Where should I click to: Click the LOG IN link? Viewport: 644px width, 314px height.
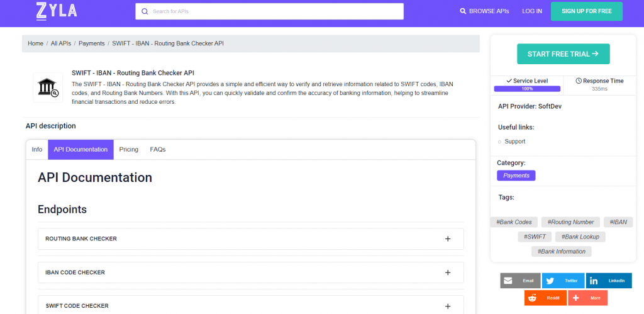tap(532, 11)
